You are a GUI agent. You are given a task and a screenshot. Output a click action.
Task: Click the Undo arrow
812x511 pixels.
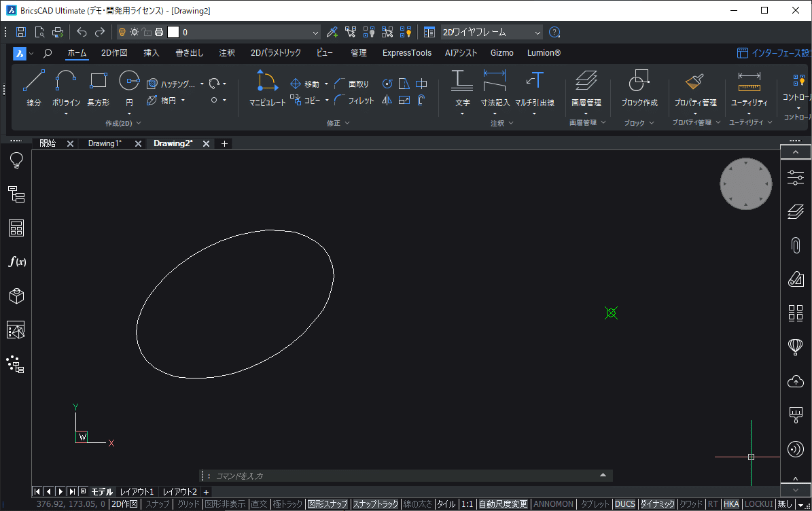82,32
